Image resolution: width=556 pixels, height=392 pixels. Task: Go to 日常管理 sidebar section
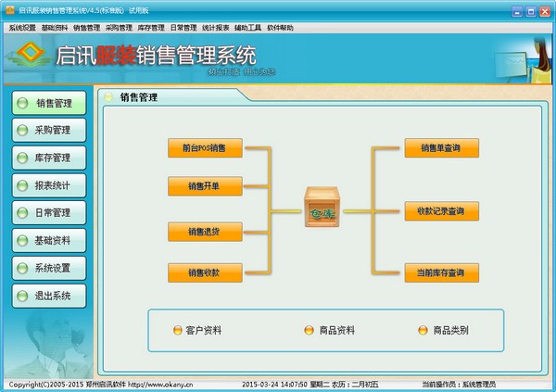[49, 213]
